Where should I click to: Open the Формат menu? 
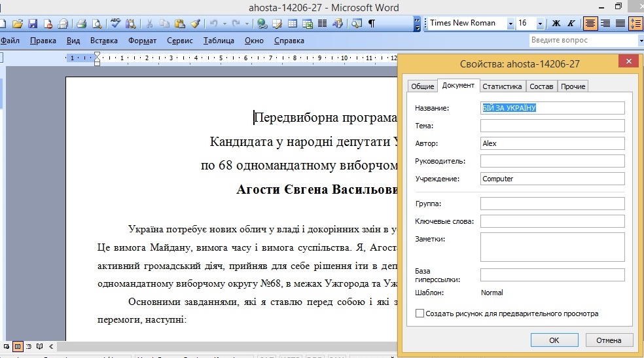pyautogui.click(x=142, y=40)
